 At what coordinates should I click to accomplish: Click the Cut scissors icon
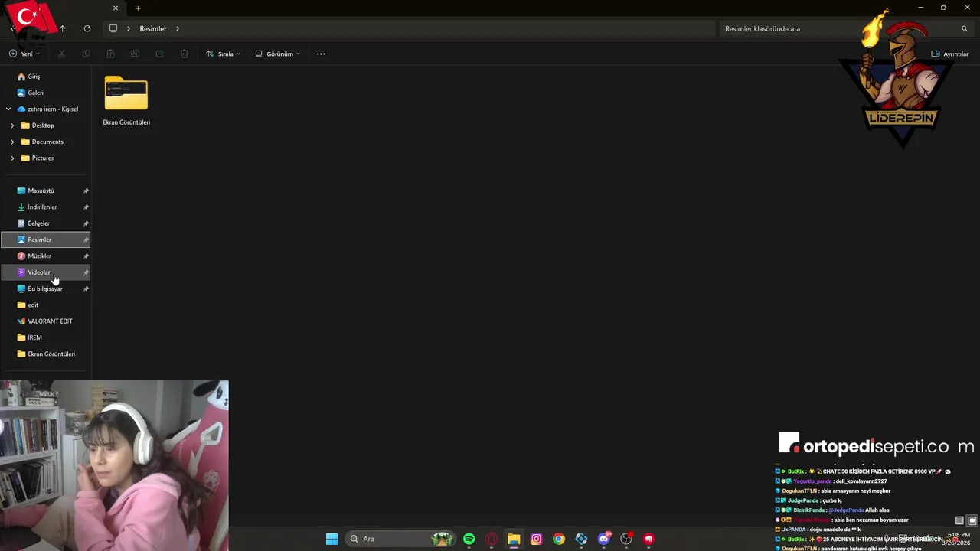[x=62, y=54]
